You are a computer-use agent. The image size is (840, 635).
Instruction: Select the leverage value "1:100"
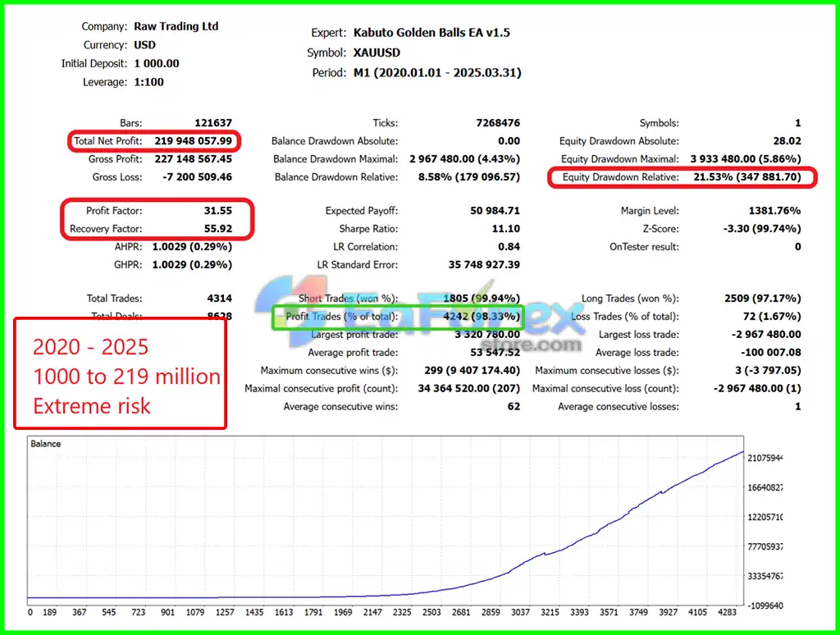point(149,82)
